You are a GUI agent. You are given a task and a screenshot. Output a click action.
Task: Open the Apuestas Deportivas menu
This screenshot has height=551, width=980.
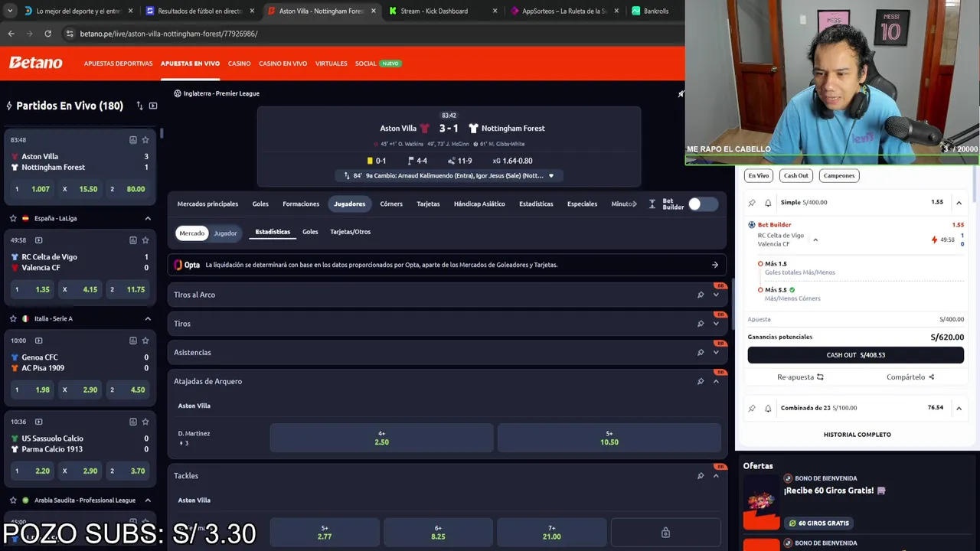point(118,64)
